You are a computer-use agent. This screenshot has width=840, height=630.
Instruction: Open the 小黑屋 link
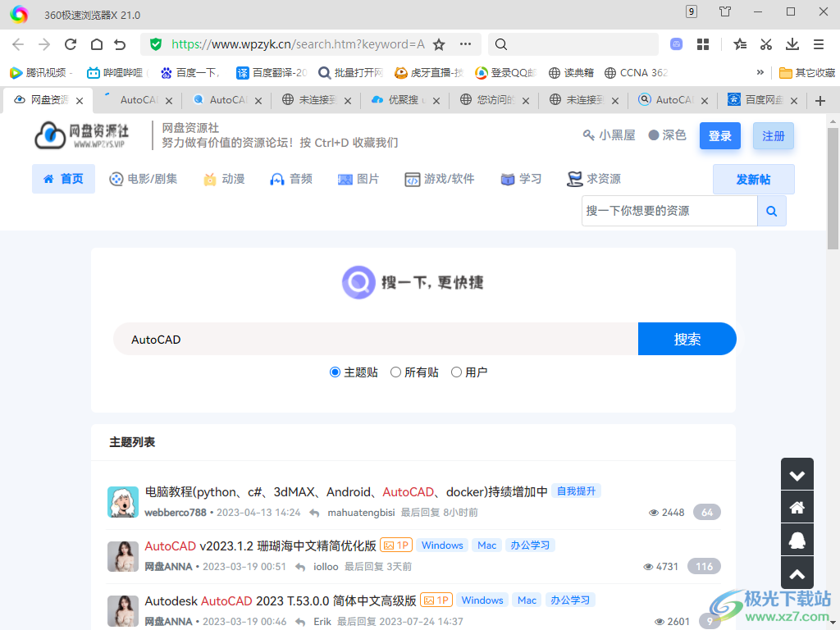click(609, 135)
